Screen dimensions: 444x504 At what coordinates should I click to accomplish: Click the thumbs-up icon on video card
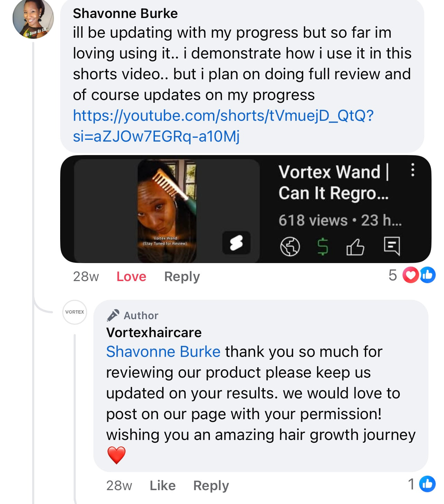(x=355, y=246)
